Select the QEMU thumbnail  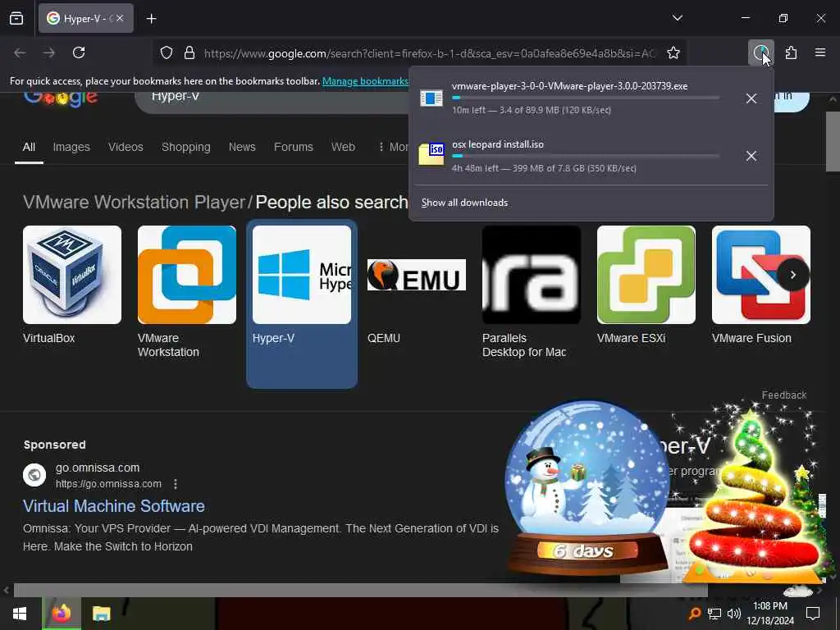click(416, 274)
